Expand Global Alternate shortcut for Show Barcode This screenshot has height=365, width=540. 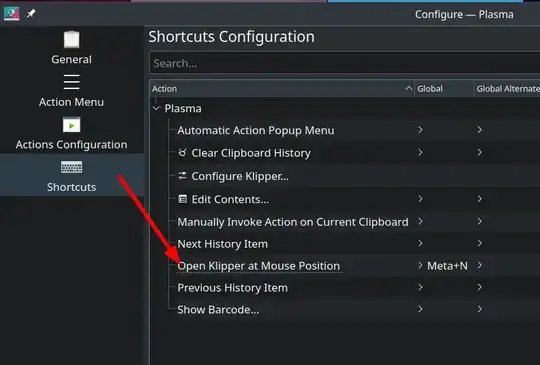[x=479, y=309]
